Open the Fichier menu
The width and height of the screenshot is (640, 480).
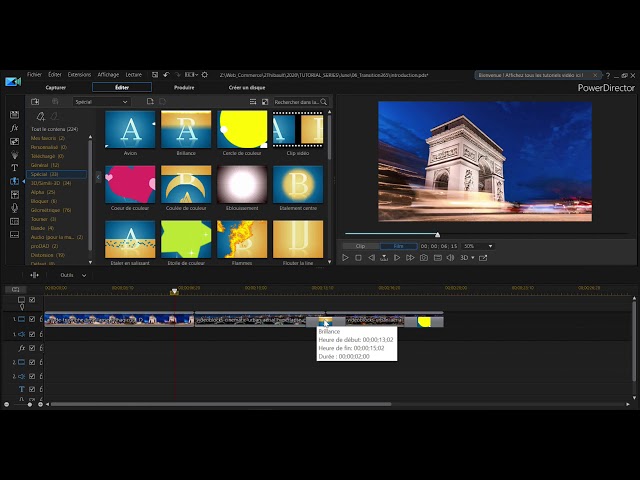coord(34,75)
